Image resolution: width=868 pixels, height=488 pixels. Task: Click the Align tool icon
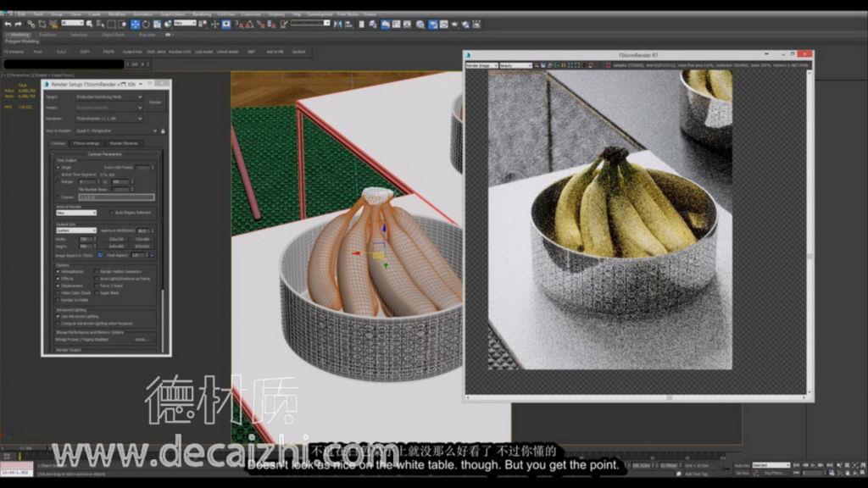coord(348,25)
